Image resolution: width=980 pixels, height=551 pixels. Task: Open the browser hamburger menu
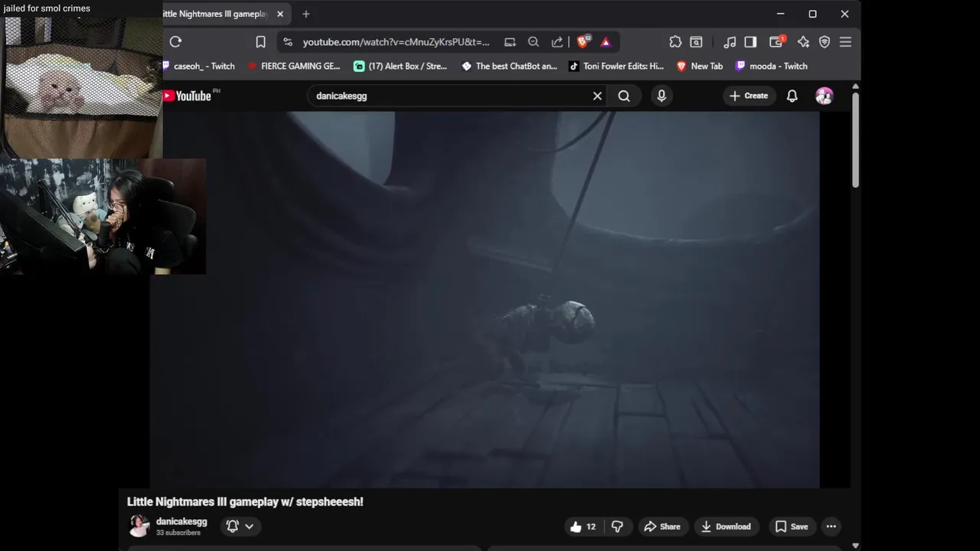click(845, 42)
